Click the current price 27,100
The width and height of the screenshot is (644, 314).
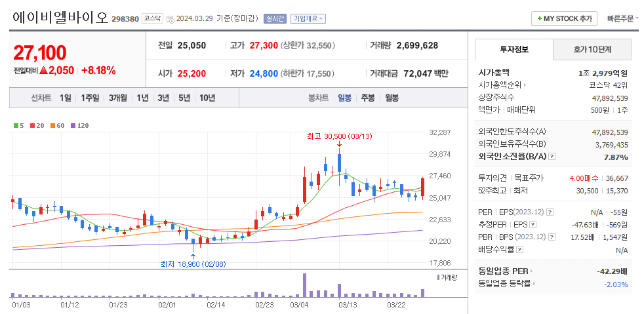(x=40, y=52)
